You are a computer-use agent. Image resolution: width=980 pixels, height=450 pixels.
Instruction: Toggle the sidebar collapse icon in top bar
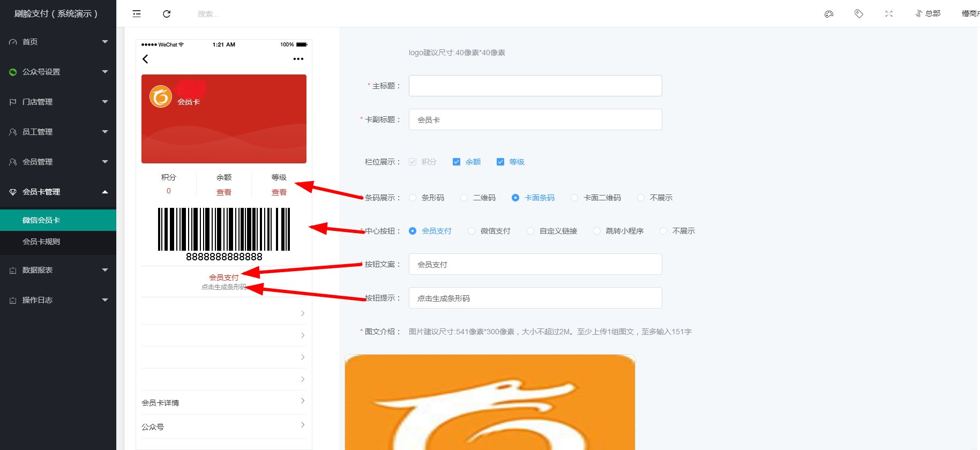click(x=137, y=14)
